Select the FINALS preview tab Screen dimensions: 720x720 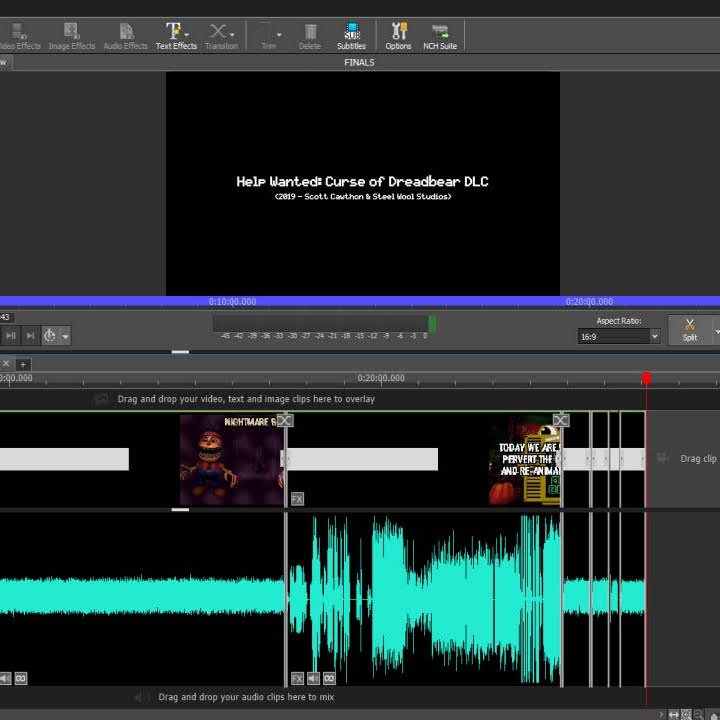[359, 62]
